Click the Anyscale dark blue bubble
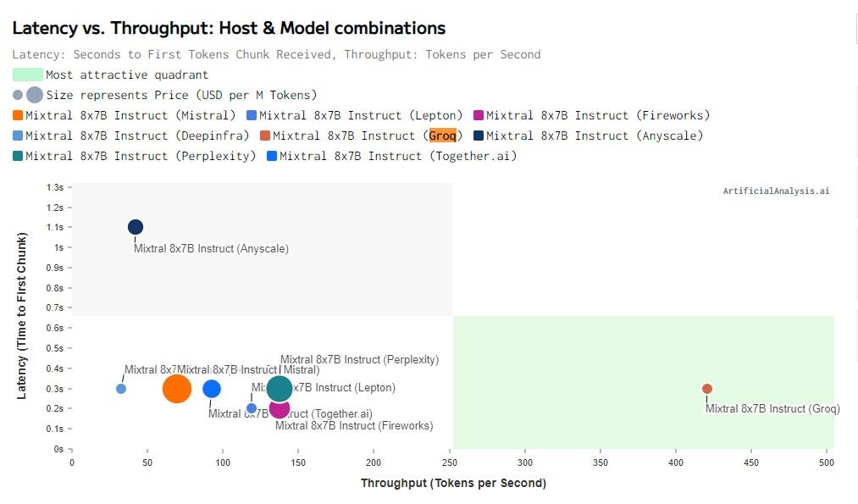 136,227
